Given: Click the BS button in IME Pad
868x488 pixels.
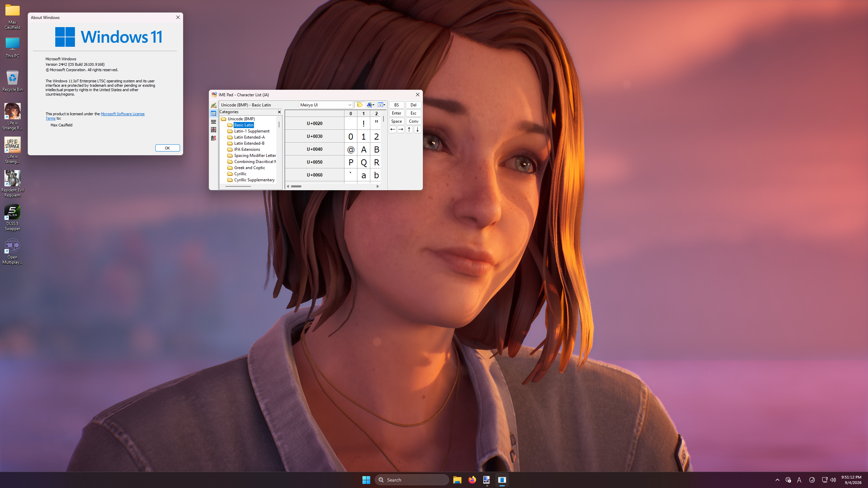Looking at the screenshot, I should [x=396, y=105].
